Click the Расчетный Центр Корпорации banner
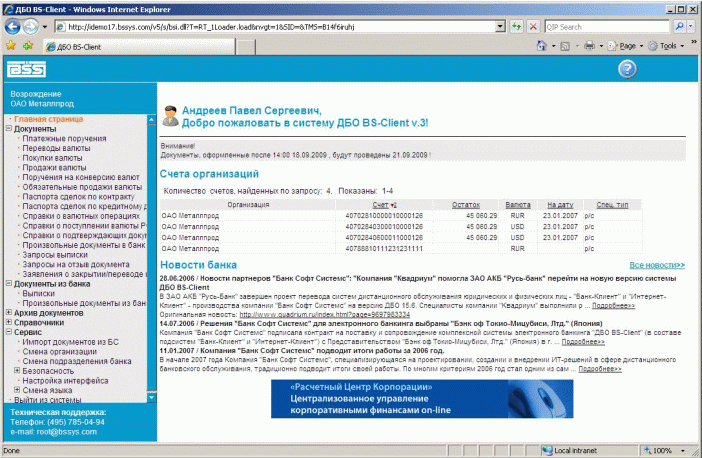 coord(422,399)
